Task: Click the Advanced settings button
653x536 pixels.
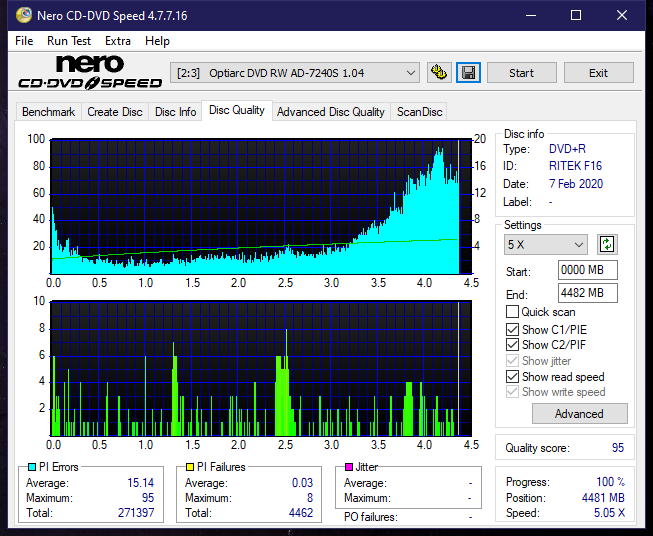Action: coord(579,414)
